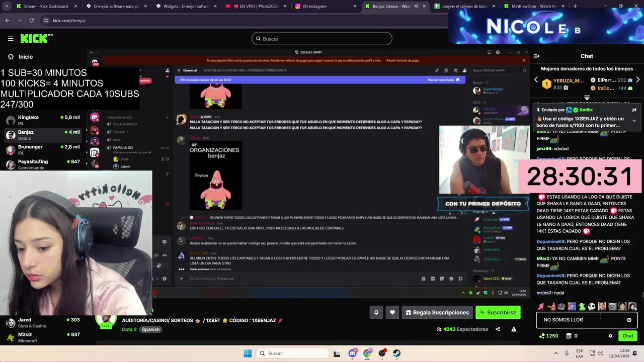Report the stream warning icon
Screen dimensions: 644x362
pyautogui.click(x=514, y=329)
